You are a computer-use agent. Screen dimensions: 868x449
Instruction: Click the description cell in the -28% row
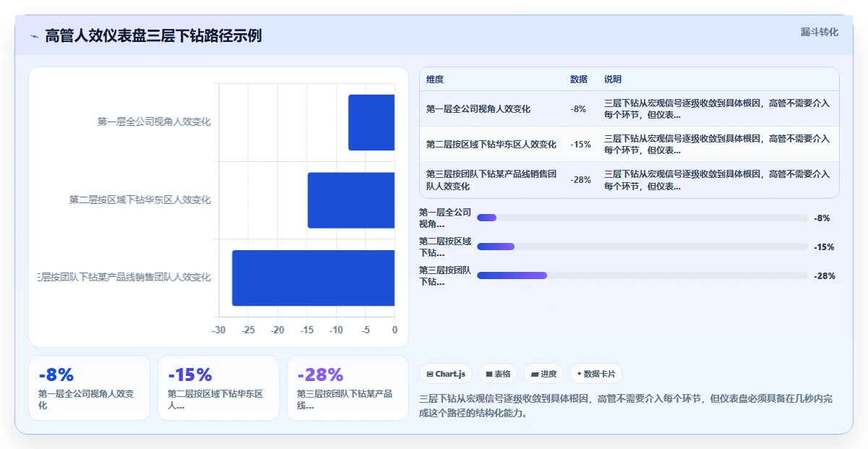717,180
